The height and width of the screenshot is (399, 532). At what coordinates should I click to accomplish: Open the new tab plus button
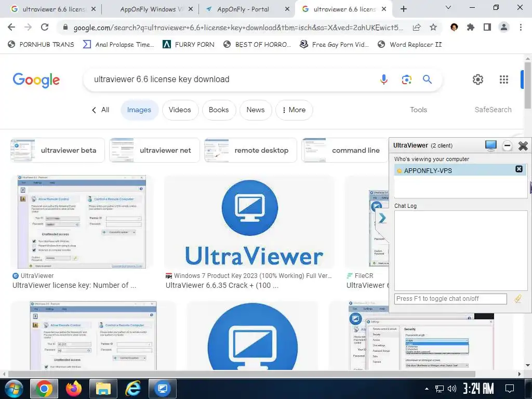click(x=403, y=9)
